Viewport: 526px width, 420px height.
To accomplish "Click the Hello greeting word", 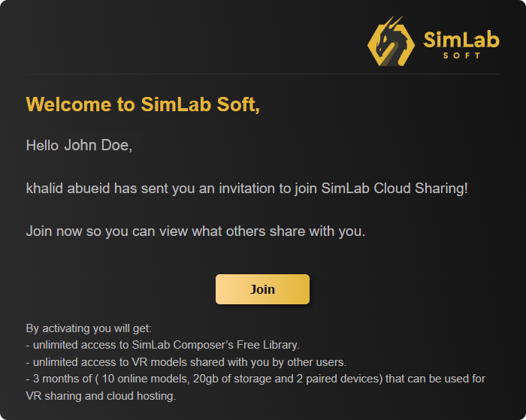I will (42, 146).
